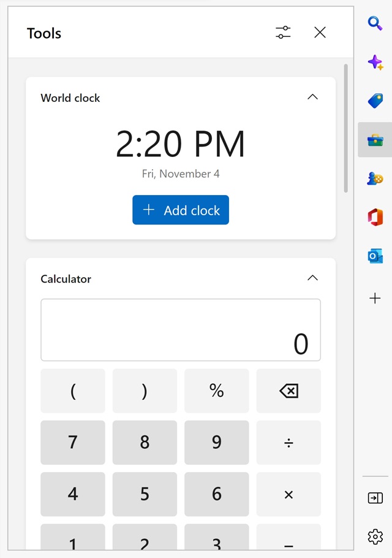The width and height of the screenshot is (392, 558).
Task: Open the Search tool in the sidebar
Action: 375,23
